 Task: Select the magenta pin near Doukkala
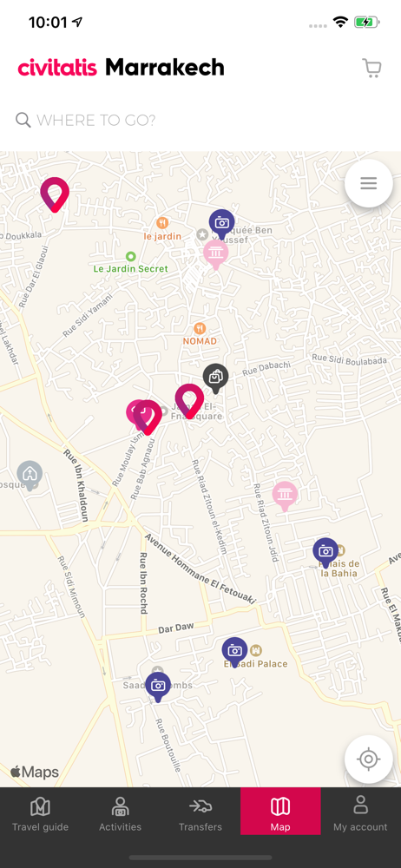pyautogui.click(x=55, y=194)
